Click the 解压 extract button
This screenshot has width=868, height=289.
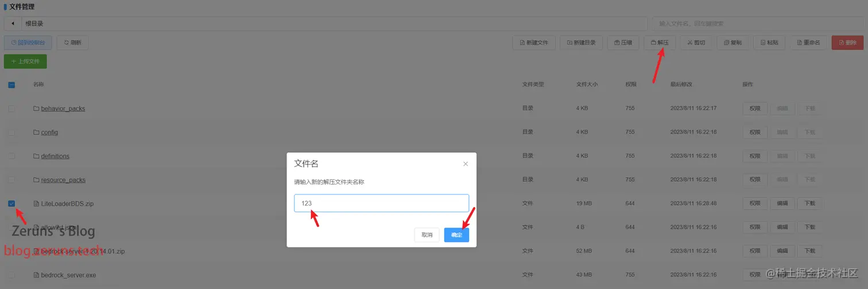pyautogui.click(x=660, y=42)
